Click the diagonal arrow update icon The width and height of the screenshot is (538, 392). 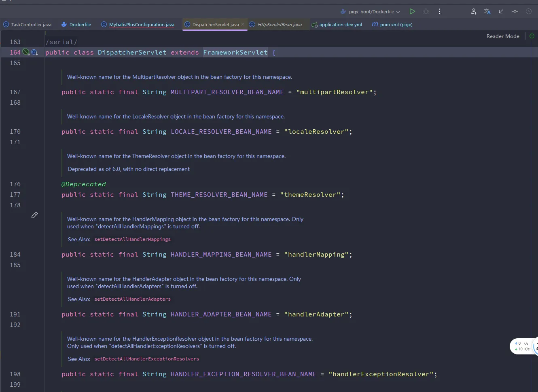pos(501,11)
